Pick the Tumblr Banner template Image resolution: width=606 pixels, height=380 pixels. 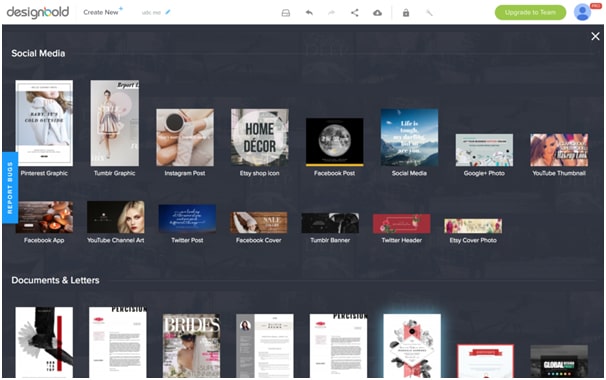[330, 223]
